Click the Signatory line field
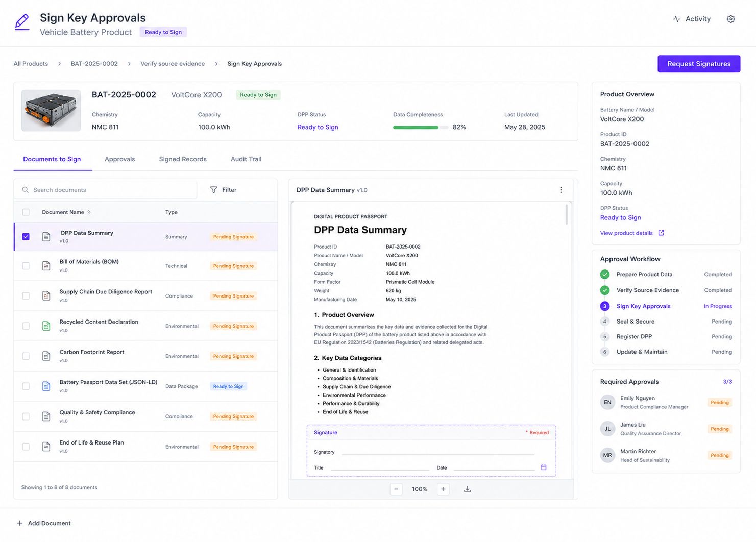This screenshot has width=756, height=542. click(x=437, y=451)
